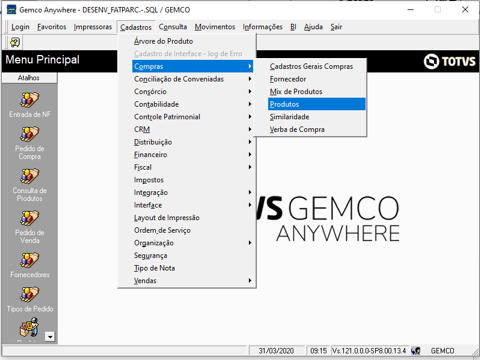The width and height of the screenshot is (480, 360).
Task: Open the Impressoras menu
Action: pyautogui.click(x=93, y=27)
